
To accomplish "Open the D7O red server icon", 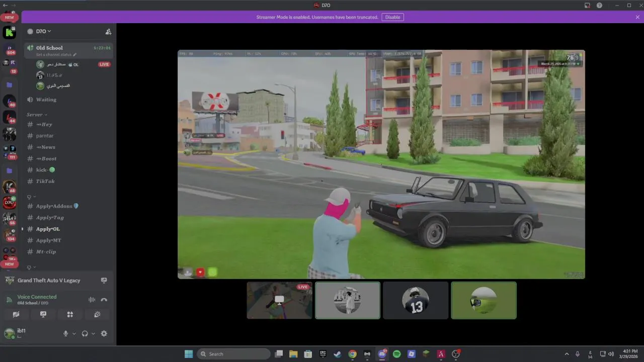I will coord(10,203).
